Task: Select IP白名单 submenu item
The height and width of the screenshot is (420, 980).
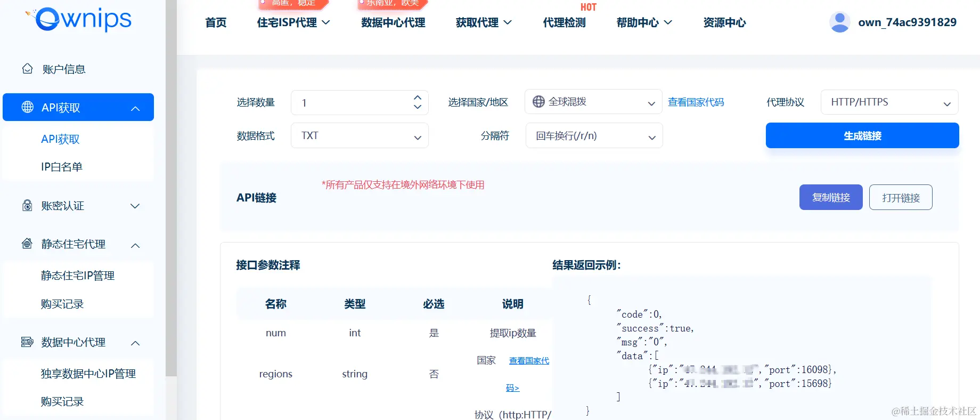Action: tap(62, 167)
